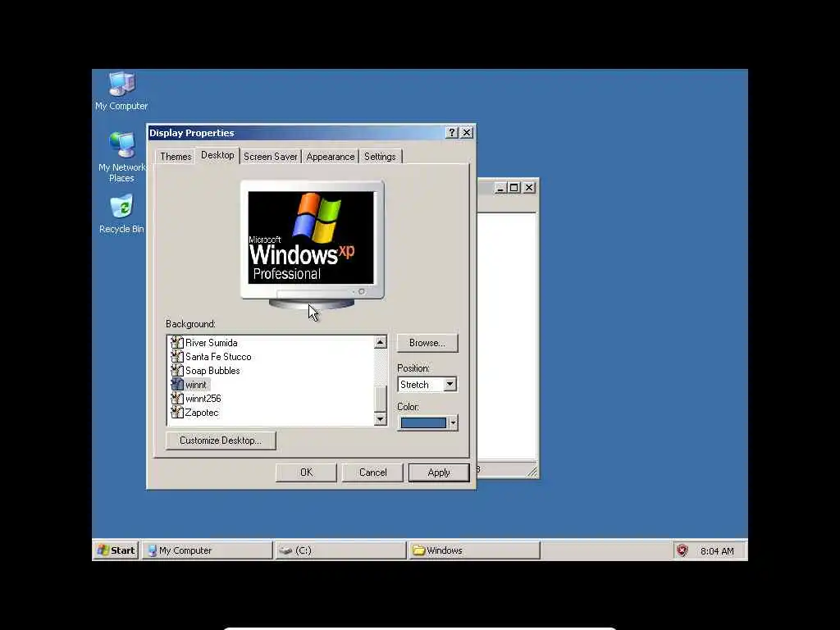Click the help question mark button
The image size is (840, 630).
[452, 133]
